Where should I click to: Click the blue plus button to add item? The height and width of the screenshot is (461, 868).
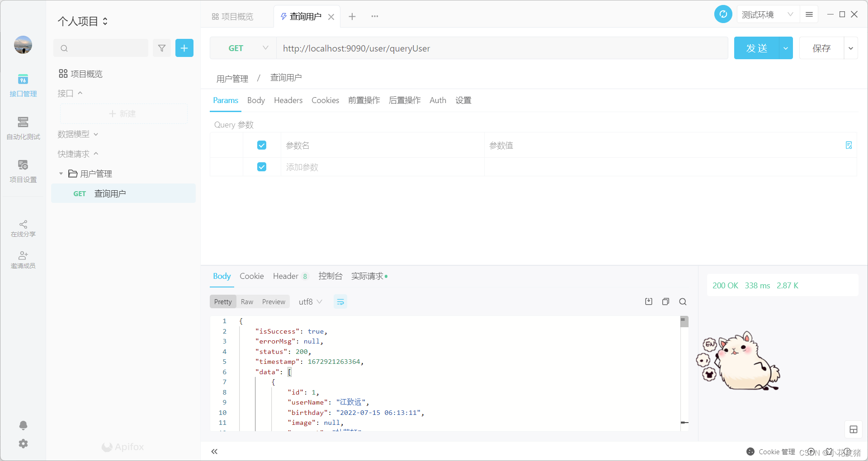(x=184, y=48)
